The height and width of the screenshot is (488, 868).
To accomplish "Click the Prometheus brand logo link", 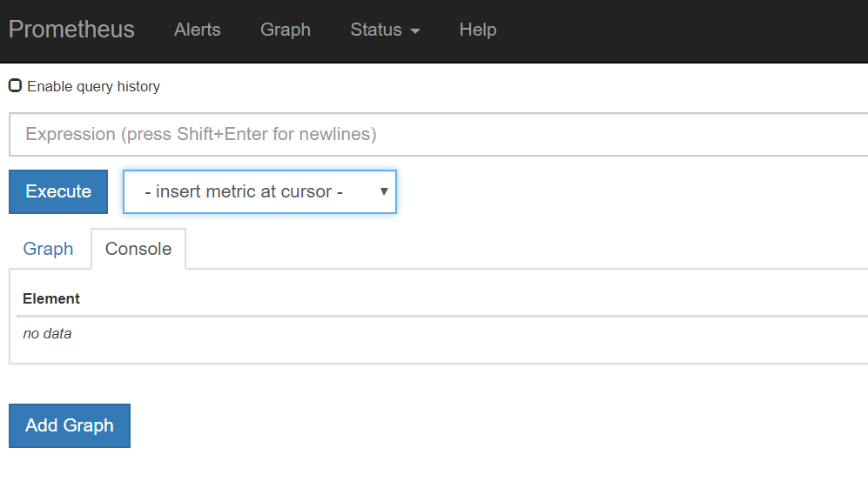I will (71, 30).
